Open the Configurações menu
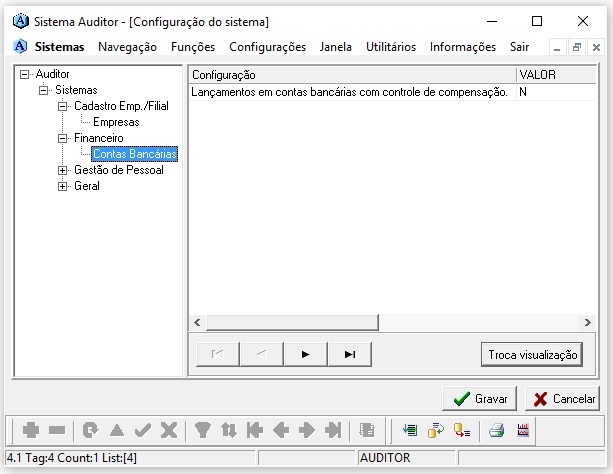Viewport: 613px width, 474px height. [267, 47]
